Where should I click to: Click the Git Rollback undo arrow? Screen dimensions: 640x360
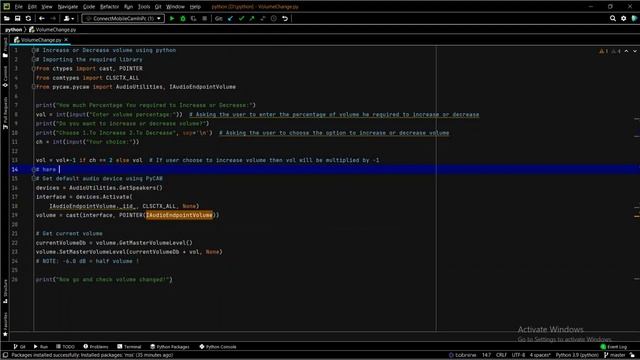click(285, 18)
